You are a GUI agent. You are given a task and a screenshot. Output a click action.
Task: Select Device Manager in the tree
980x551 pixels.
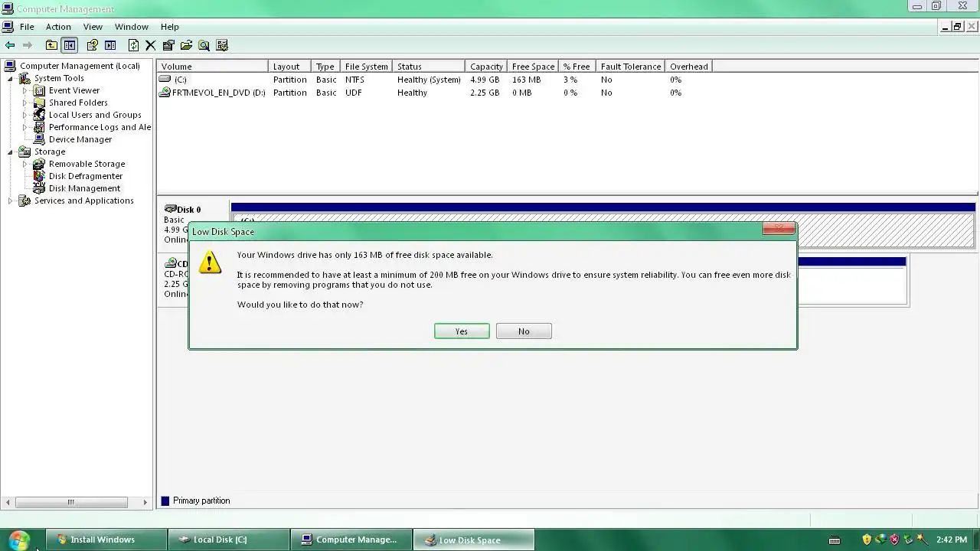pos(80,139)
